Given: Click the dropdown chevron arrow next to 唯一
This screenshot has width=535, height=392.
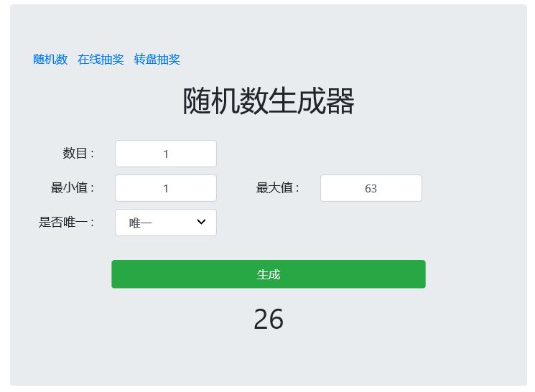Looking at the screenshot, I should coord(201,222).
